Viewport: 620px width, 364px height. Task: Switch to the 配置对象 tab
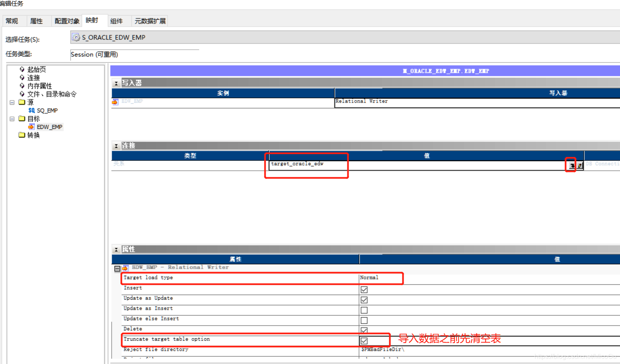coord(67,21)
